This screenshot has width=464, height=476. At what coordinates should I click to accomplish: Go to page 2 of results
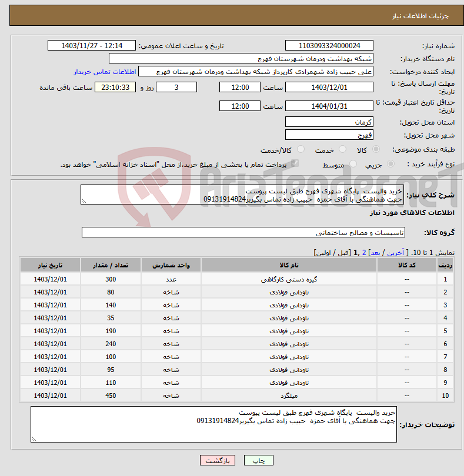pyautogui.click(x=363, y=253)
